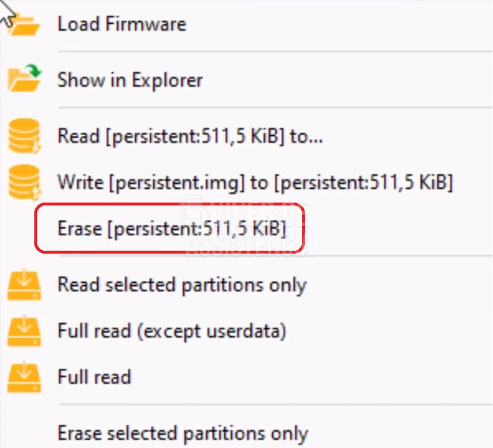The height and width of the screenshot is (448, 493).
Task: Click the drive icon beside Full read (except userdata)
Action: (24, 331)
